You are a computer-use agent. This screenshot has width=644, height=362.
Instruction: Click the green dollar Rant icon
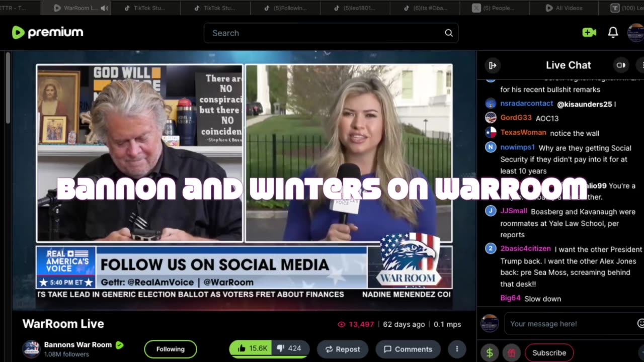[490, 353]
